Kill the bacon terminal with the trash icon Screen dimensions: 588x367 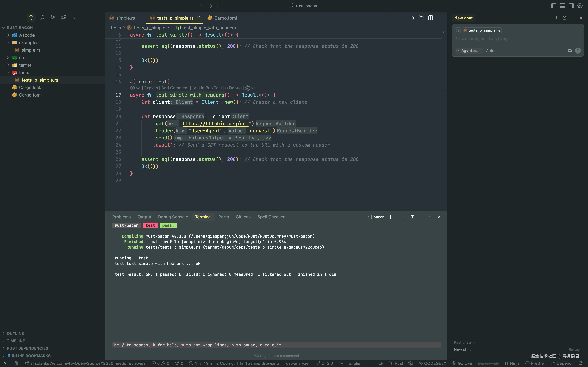(412, 217)
